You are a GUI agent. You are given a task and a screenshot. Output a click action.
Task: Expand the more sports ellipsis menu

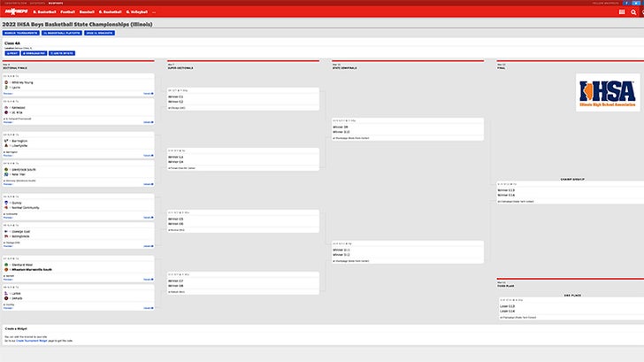154,12
